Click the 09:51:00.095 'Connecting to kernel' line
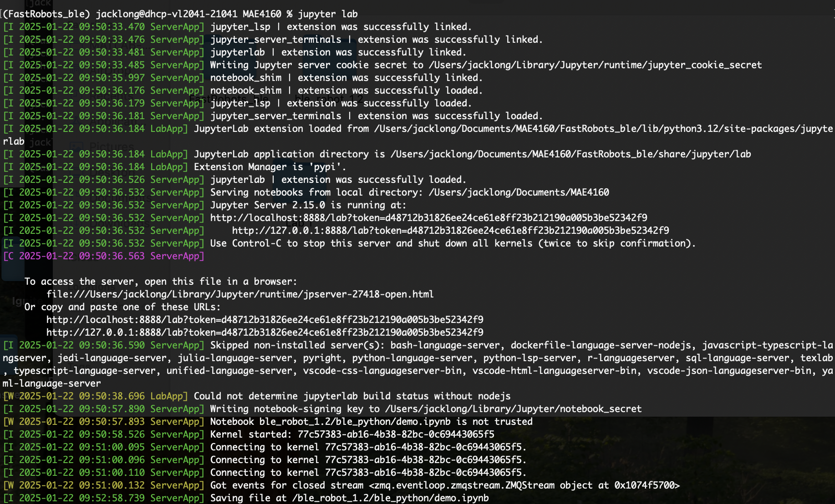 point(265,447)
